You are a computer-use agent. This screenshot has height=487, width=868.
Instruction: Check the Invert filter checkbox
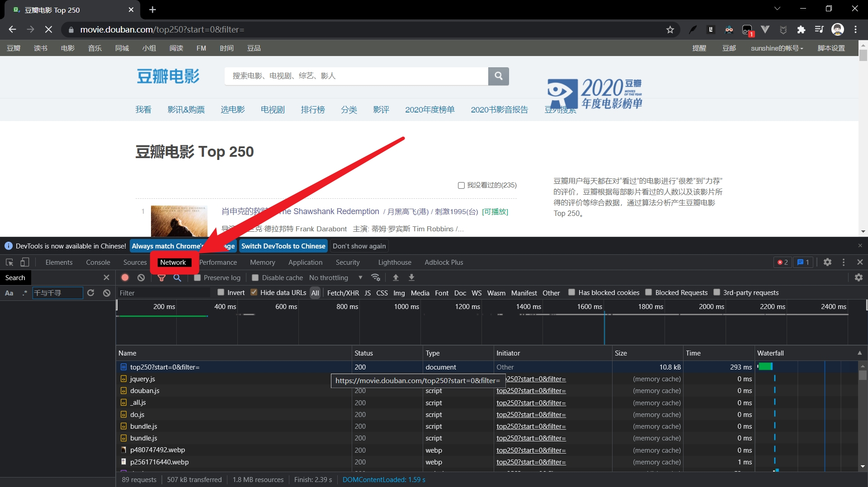(x=221, y=292)
